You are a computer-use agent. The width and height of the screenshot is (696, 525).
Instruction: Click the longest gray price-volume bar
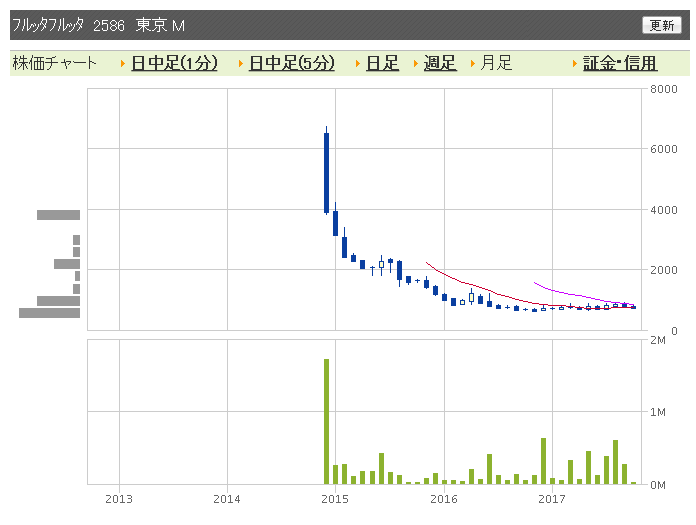[49, 313]
